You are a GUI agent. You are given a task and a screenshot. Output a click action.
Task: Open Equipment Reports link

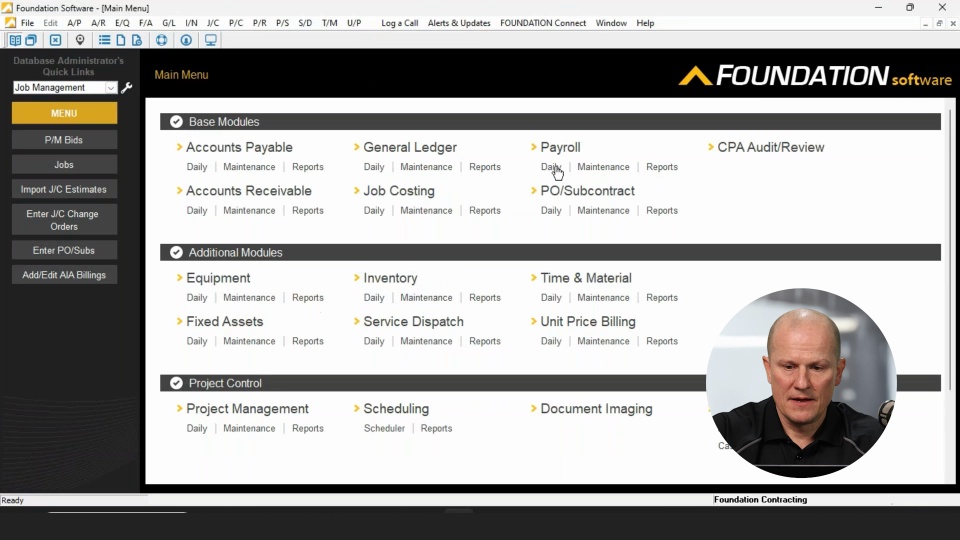click(307, 298)
